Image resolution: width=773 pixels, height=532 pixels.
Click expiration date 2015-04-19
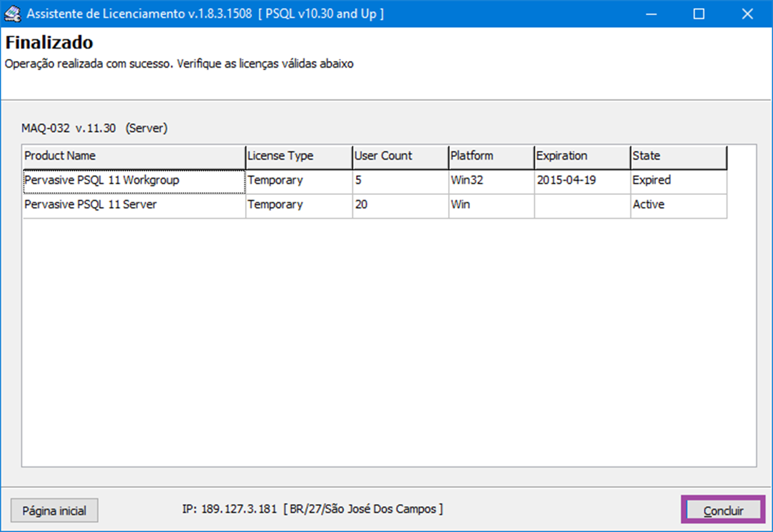click(582, 181)
